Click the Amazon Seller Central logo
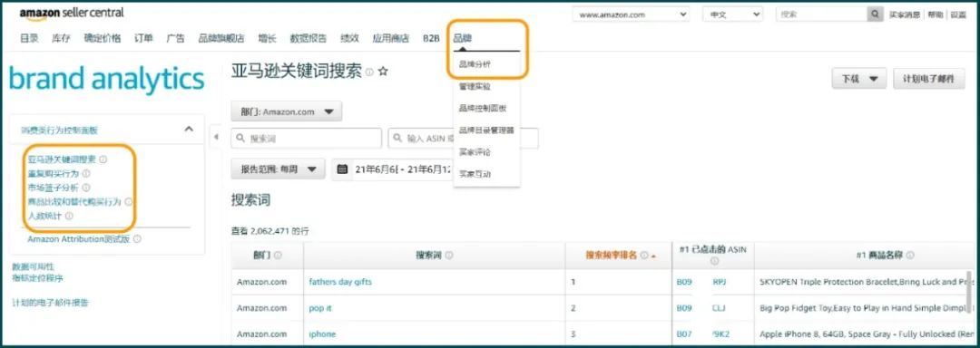Viewport: 980px width, 348px height. [x=72, y=14]
